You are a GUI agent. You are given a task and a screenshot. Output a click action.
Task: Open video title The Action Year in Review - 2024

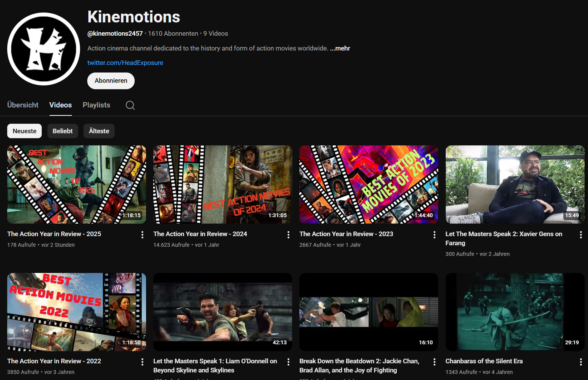click(x=200, y=234)
